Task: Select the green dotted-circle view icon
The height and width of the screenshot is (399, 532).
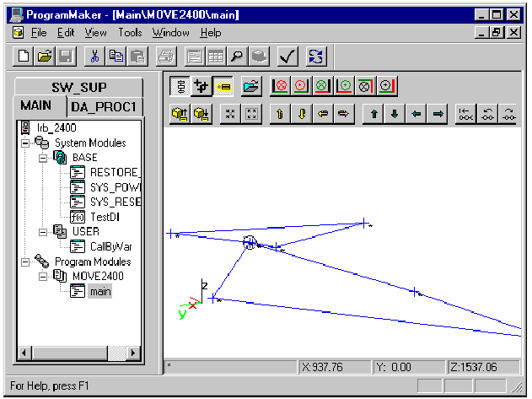Action: point(344,87)
